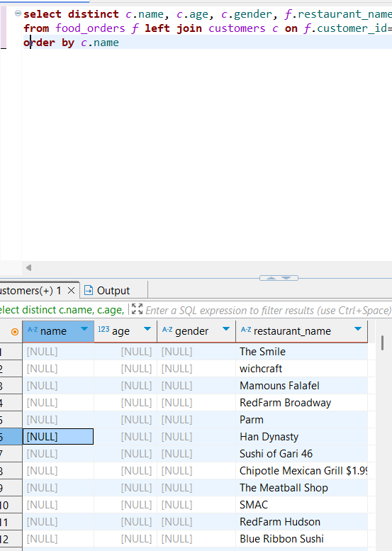Click NULL age cell in The Smile row

(x=125, y=352)
